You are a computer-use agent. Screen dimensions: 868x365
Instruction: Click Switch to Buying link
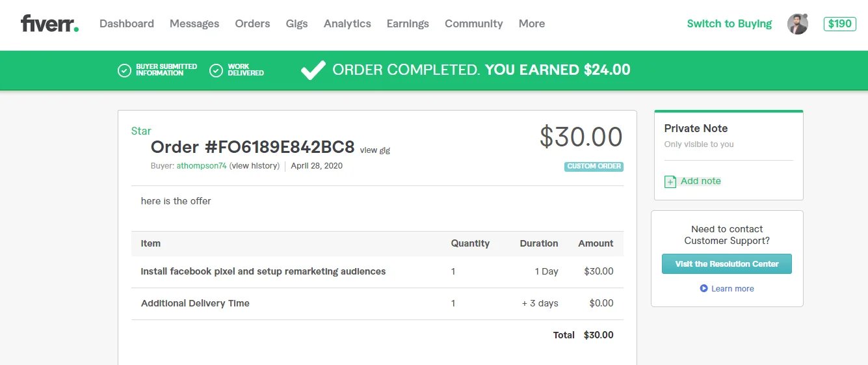[729, 24]
